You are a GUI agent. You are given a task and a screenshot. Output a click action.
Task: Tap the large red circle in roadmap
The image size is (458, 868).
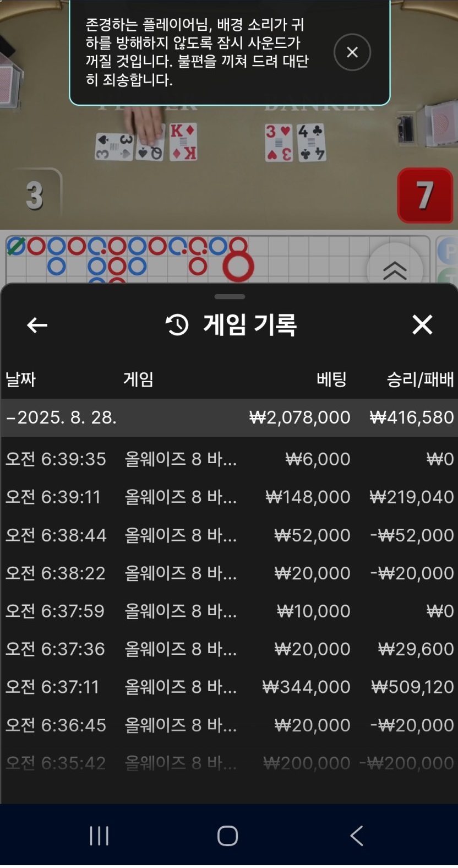tap(238, 267)
